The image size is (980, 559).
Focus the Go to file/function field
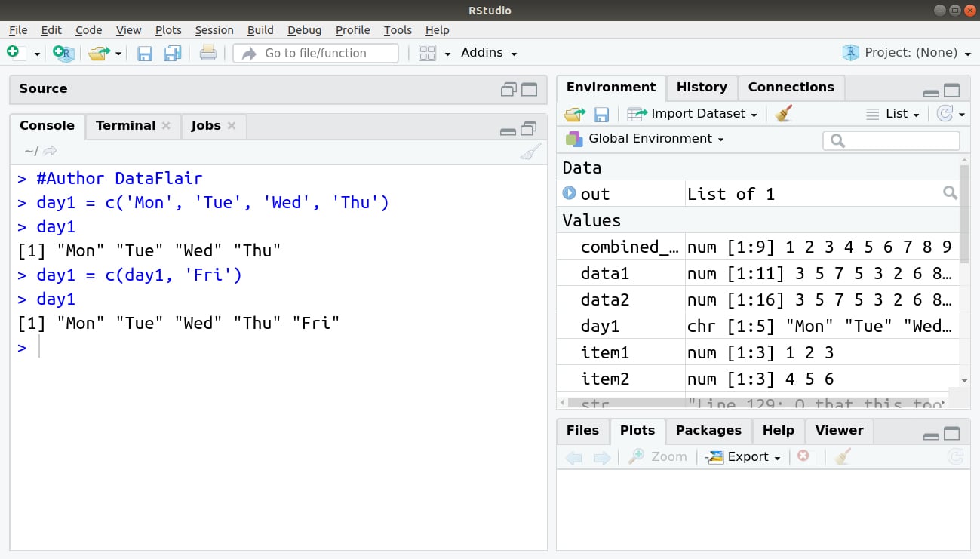point(315,53)
